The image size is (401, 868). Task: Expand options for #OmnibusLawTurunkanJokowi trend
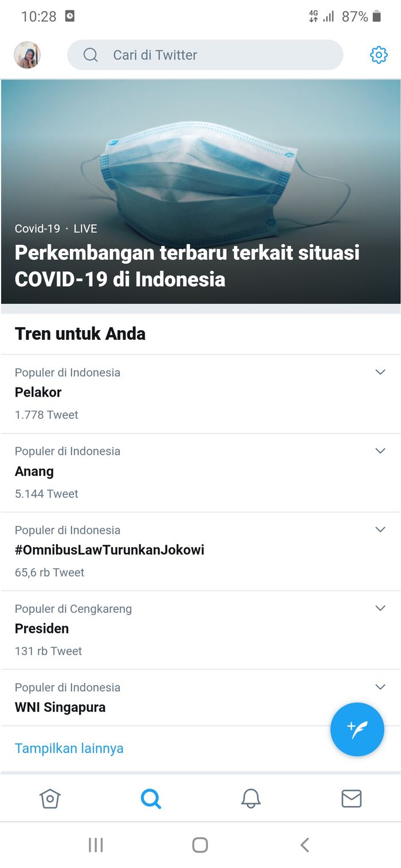380,529
